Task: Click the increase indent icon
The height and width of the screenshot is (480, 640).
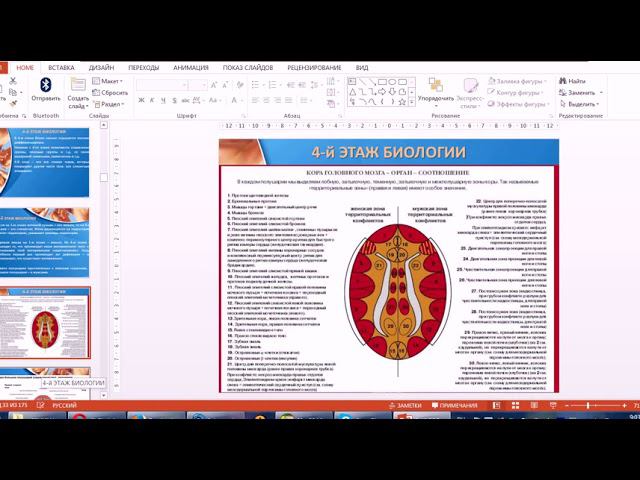Action: (x=302, y=85)
